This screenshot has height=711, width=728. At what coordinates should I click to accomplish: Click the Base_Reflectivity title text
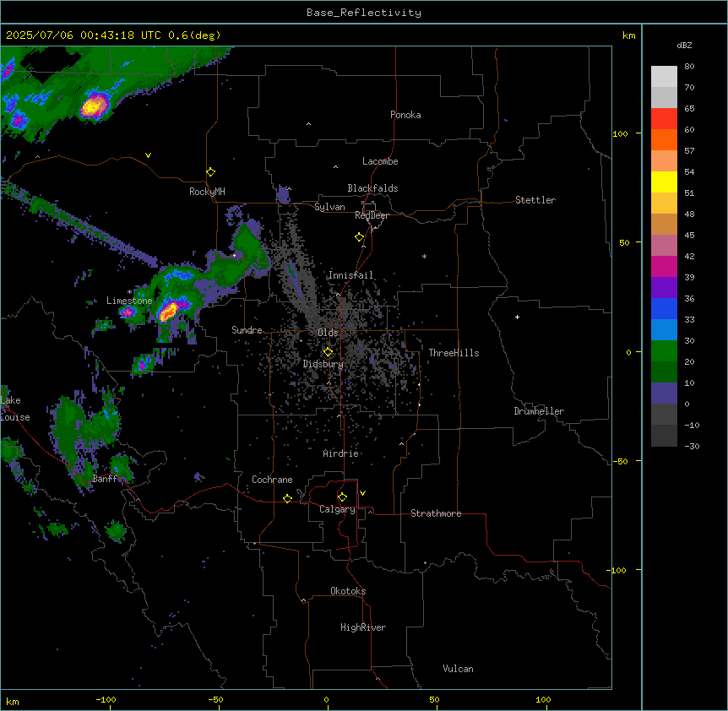(x=364, y=13)
